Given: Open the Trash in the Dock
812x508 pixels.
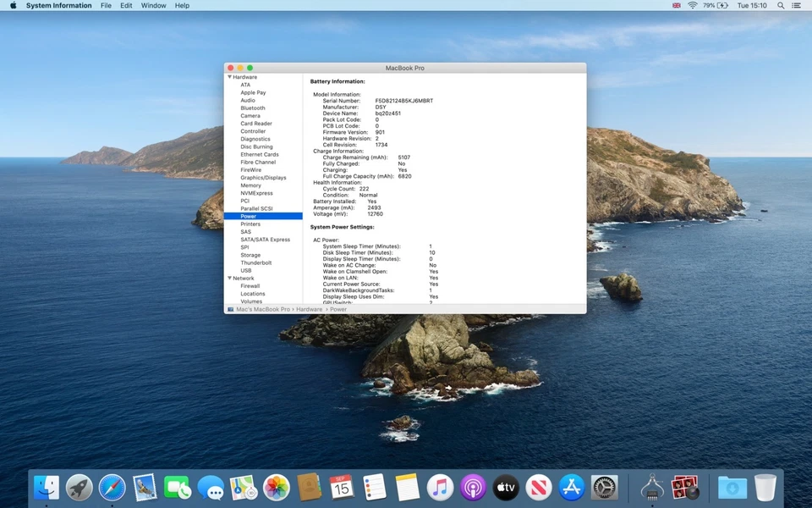Looking at the screenshot, I should pos(765,488).
